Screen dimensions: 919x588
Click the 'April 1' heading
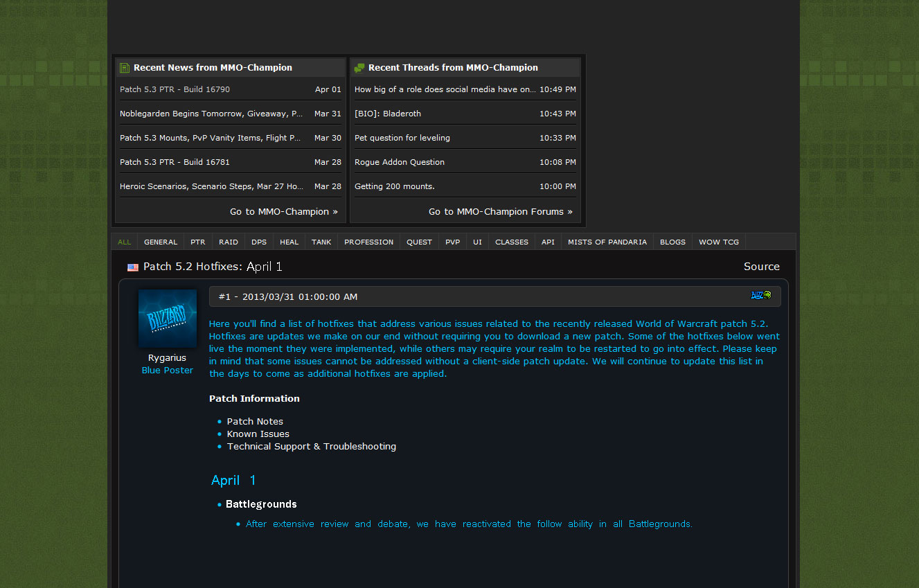[x=233, y=480]
